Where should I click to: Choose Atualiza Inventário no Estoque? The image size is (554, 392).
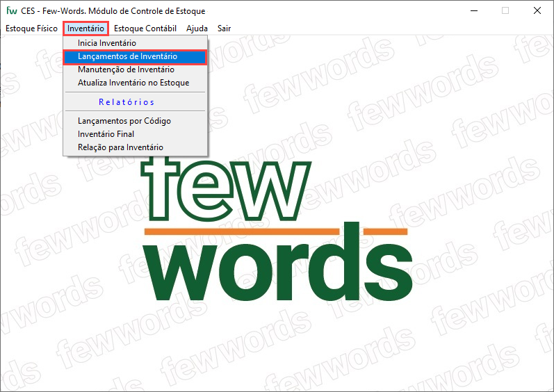(136, 83)
